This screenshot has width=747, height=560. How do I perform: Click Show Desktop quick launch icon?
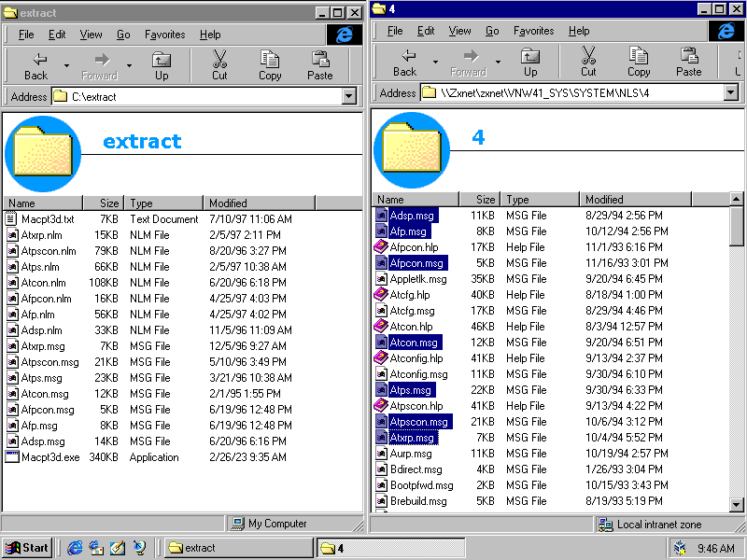pyautogui.click(x=118, y=548)
